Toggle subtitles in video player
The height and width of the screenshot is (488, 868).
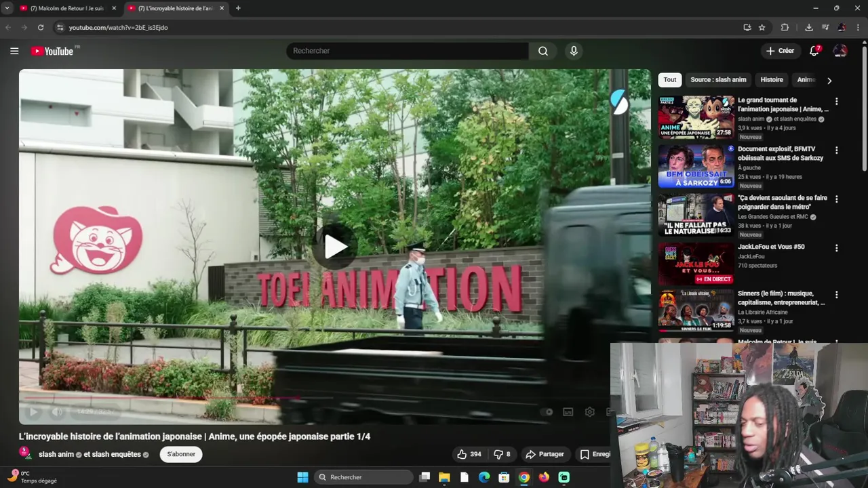568,411
